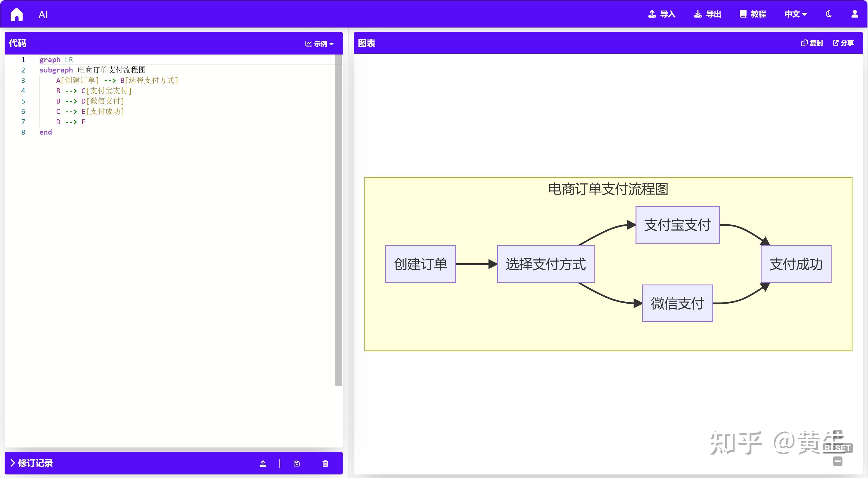Image resolution: width=868 pixels, height=478 pixels.
Task: Select the AI icon next to home
Action: [43, 14]
